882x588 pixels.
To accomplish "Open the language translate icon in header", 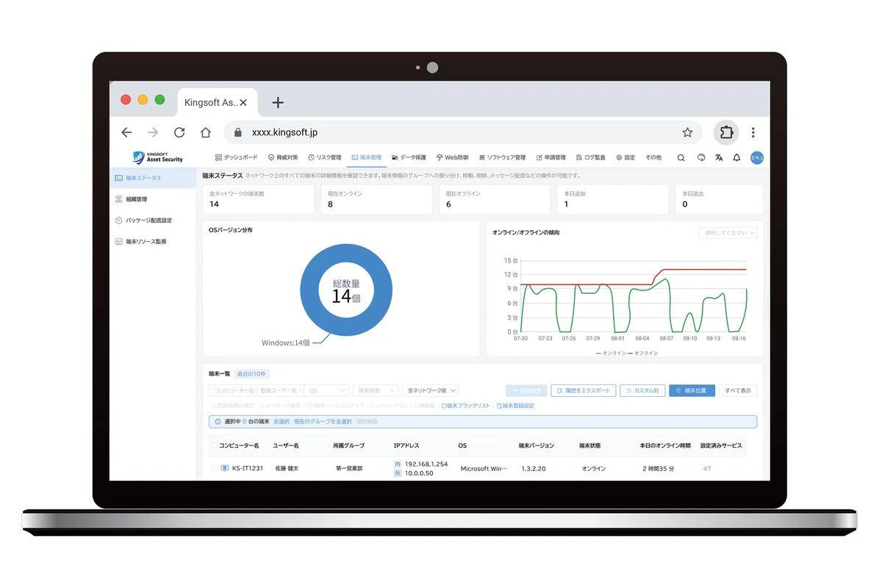I will [x=719, y=157].
